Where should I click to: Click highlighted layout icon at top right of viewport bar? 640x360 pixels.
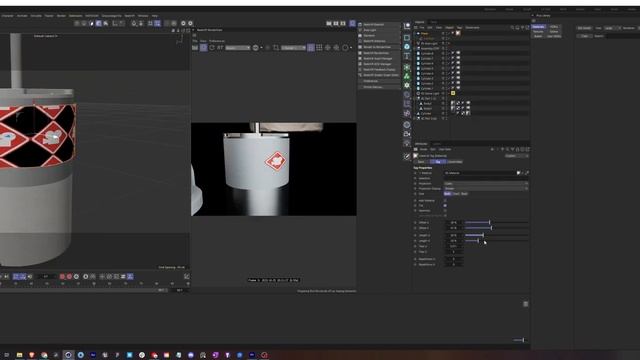pos(353,23)
